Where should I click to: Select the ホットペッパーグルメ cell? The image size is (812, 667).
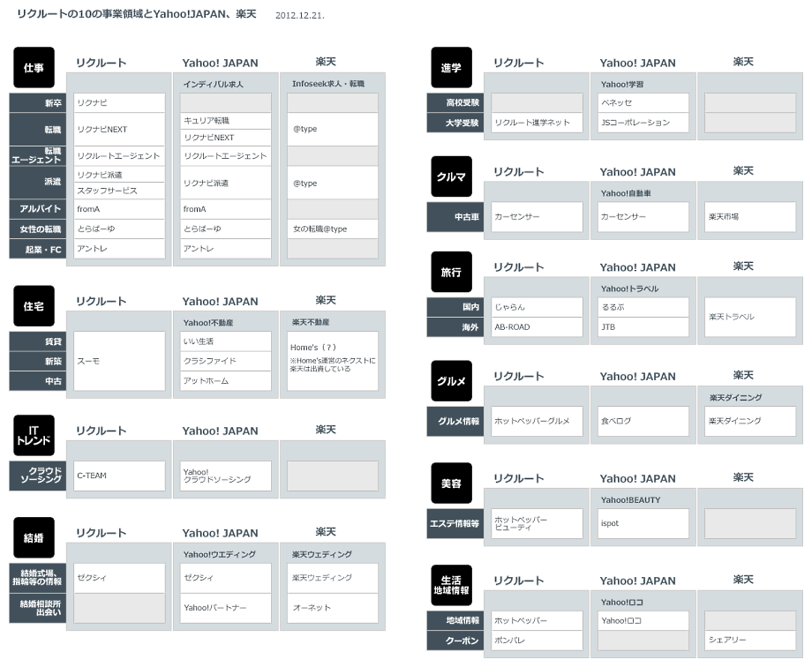(537, 421)
